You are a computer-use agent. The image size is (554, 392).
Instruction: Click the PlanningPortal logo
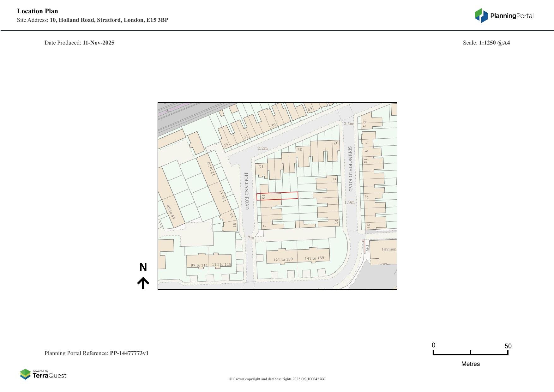coord(504,16)
